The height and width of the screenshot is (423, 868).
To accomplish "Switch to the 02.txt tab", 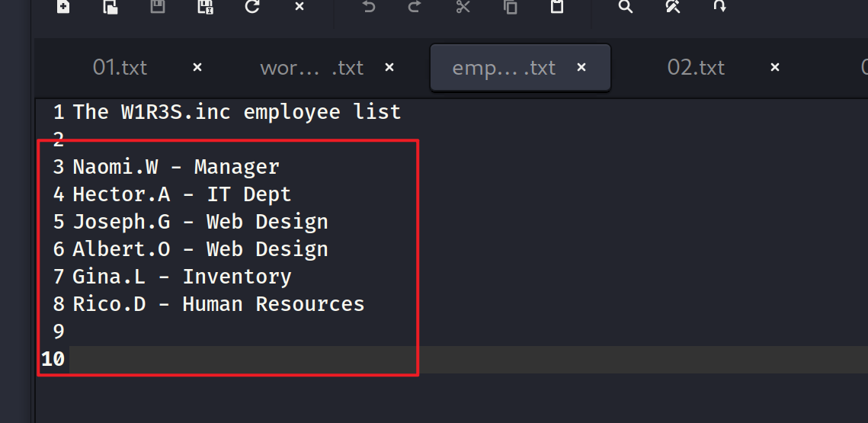I will (696, 68).
